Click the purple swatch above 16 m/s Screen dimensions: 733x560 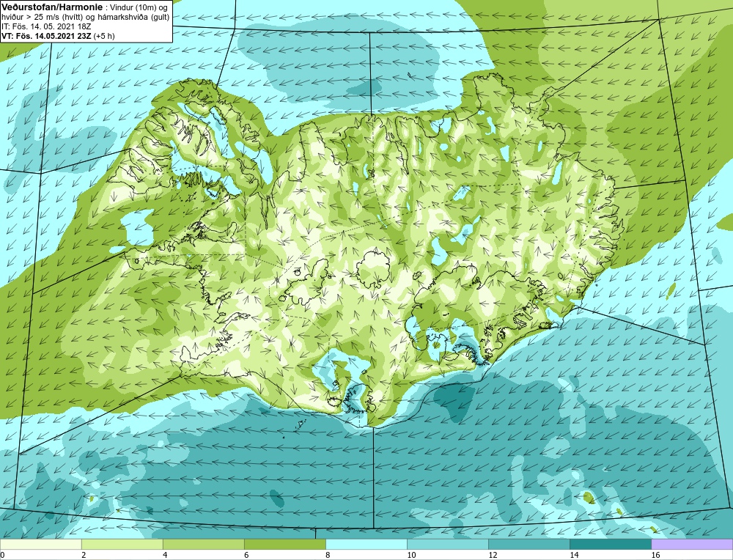pos(692,544)
